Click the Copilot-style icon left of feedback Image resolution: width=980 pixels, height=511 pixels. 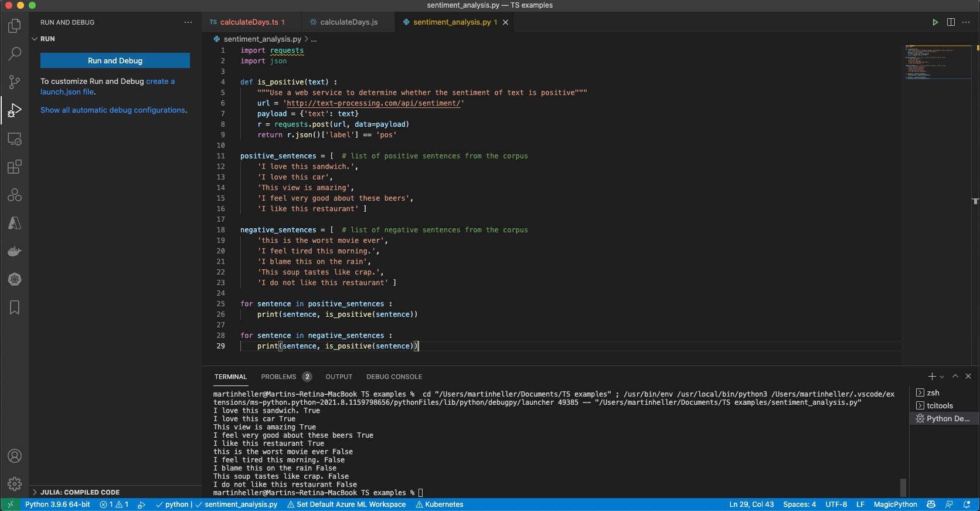tap(931, 505)
